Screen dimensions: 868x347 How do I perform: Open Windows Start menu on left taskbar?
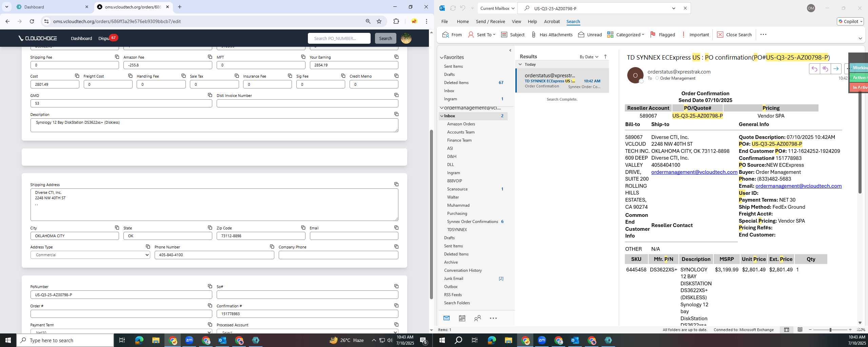[x=8, y=340]
